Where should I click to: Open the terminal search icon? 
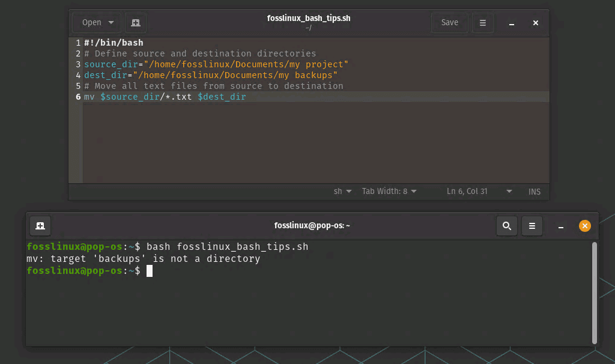507,226
